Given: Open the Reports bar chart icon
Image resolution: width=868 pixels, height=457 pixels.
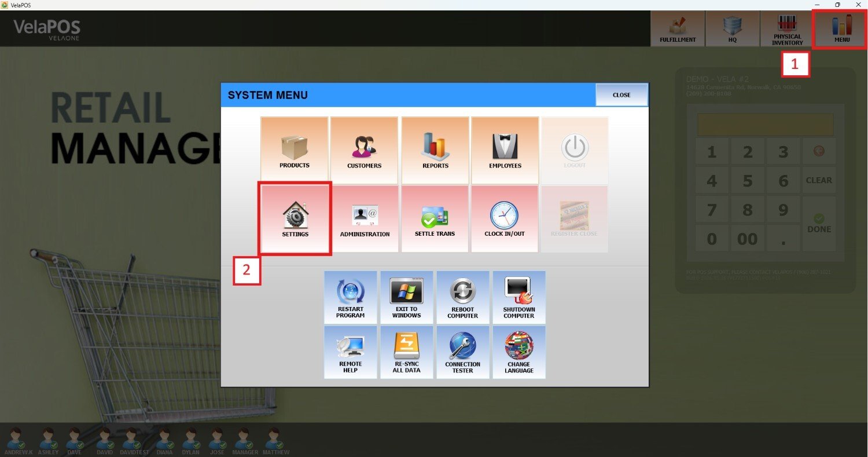Looking at the screenshot, I should click(x=435, y=150).
